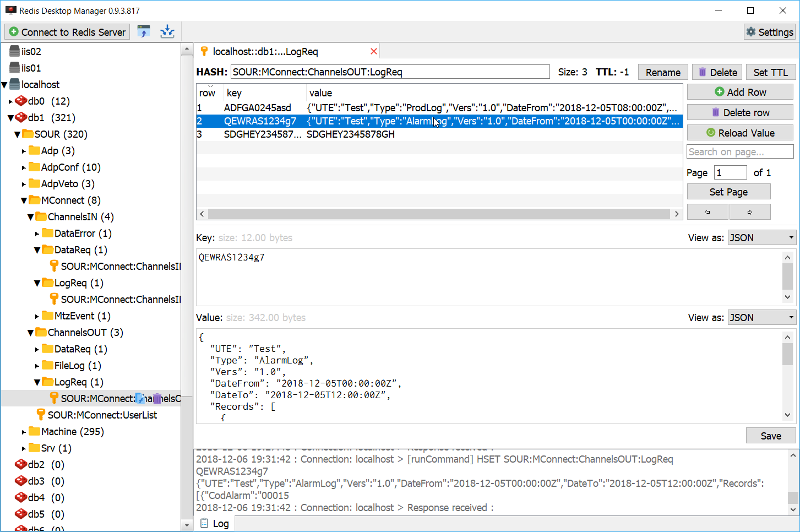
Task: Click the Value editor's vertical scrollbar
Action: click(787, 376)
